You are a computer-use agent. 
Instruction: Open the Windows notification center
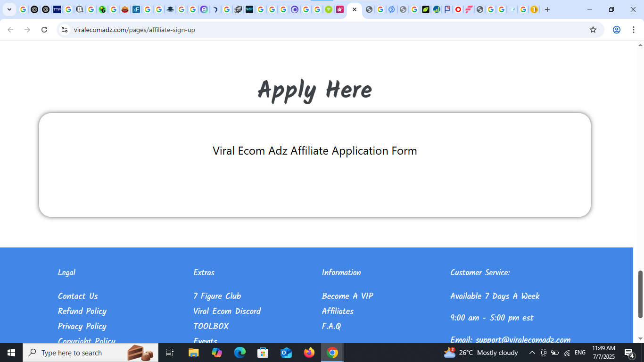pyautogui.click(x=629, y=353)
